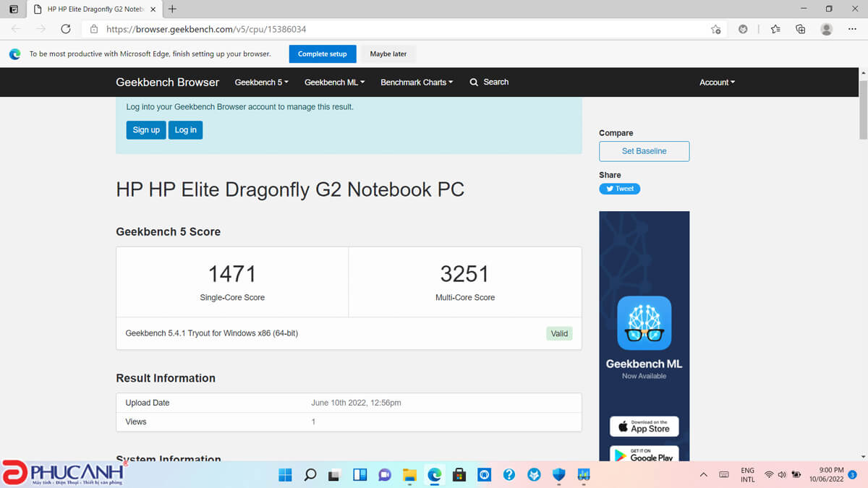The width and height of the screenshot is (868, 488).
Task: Expand the Geekbench ML menu
Action: pos(334,82)
